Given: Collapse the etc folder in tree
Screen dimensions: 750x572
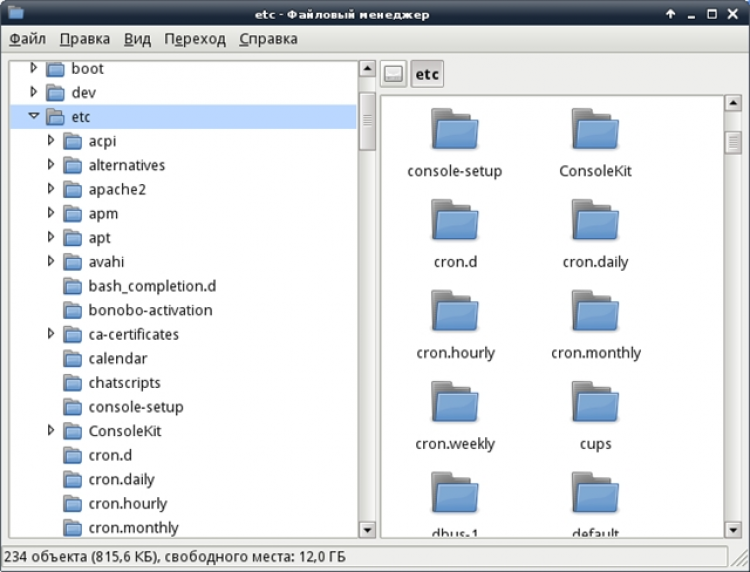Looking at the screenshot, I should click(x=33, y=116).
